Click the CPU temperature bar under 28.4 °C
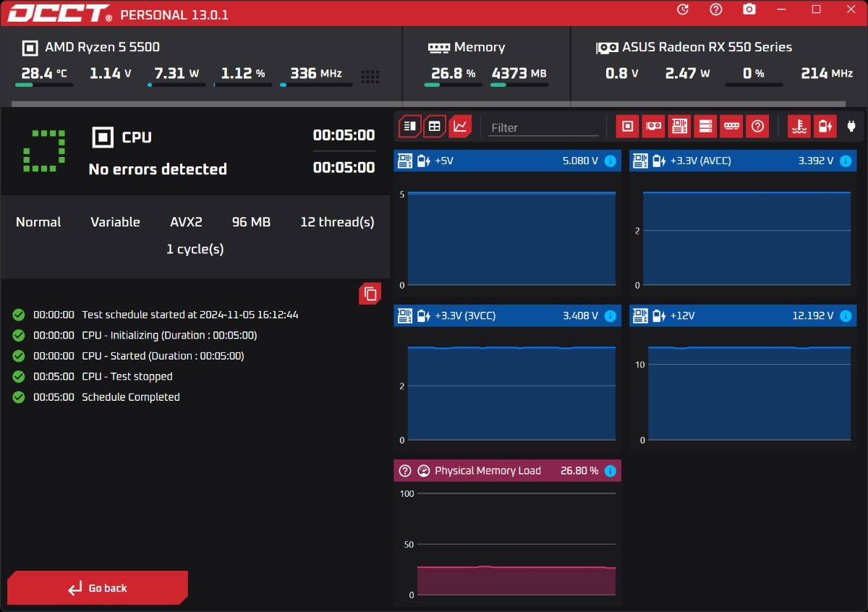This screenshot has width=868, height=612. [x=44, y=85]
